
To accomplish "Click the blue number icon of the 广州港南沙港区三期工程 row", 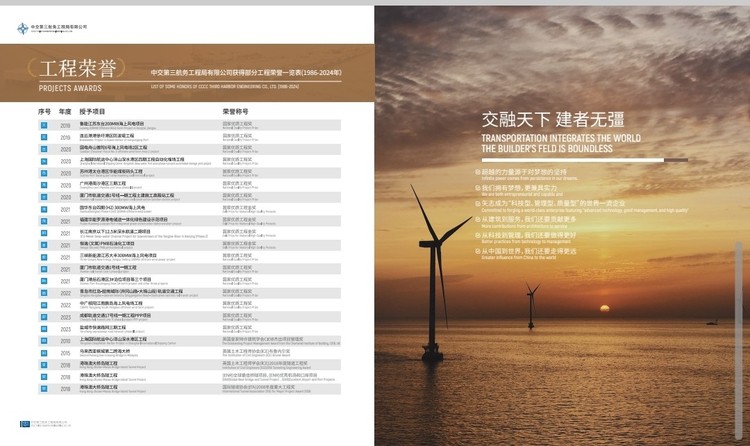I will pyautogui.click(x=44, y=185).
